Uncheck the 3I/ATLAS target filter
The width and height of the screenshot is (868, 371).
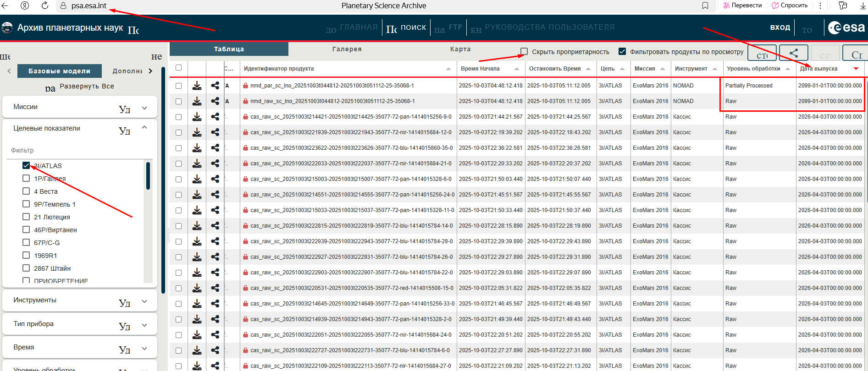[26, 165]
